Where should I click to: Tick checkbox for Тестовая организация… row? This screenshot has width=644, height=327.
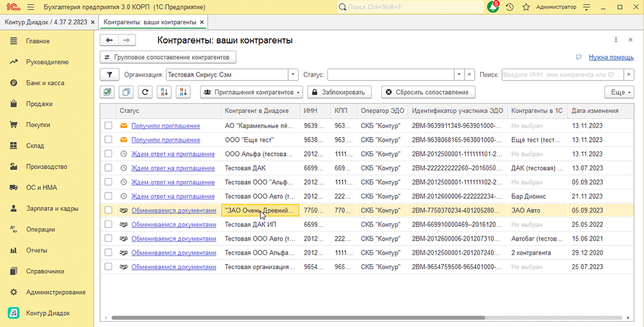(108, 266)
